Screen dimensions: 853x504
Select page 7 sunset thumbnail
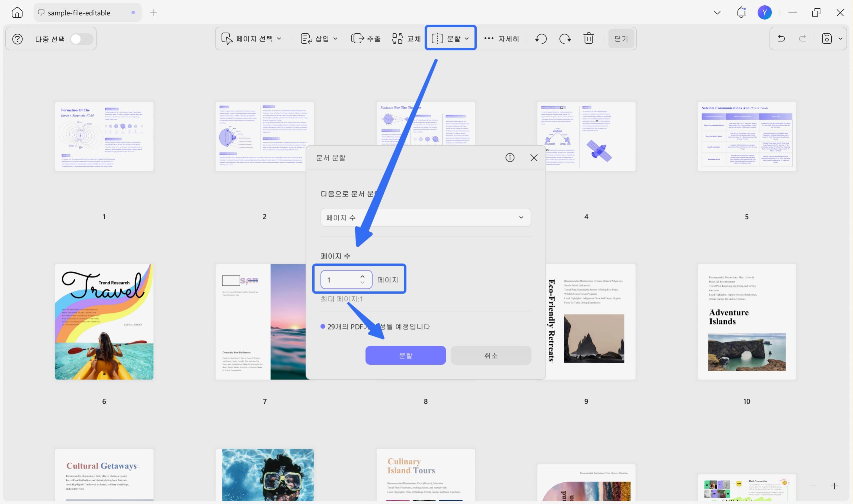pyautogui.click(x=261, y=322)
